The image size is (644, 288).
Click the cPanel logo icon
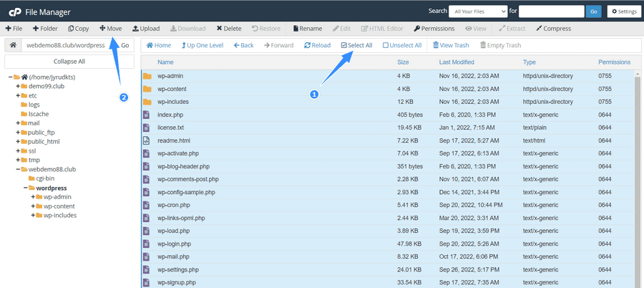15,12
